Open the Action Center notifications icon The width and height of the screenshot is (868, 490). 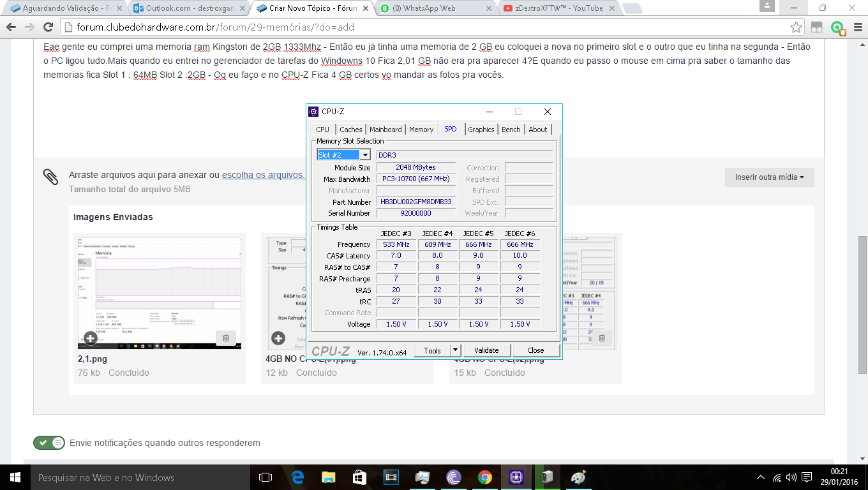pyautogui.click(x=807, y=477)
